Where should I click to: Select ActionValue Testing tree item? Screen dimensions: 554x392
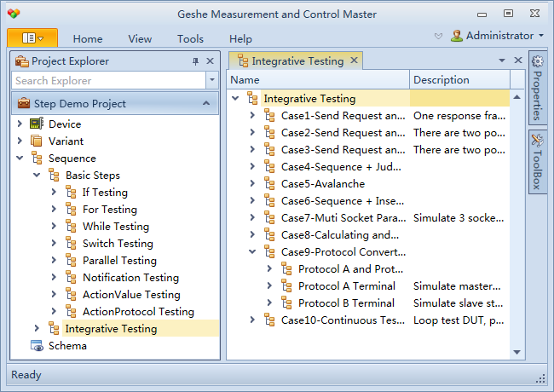coord(131,295)
